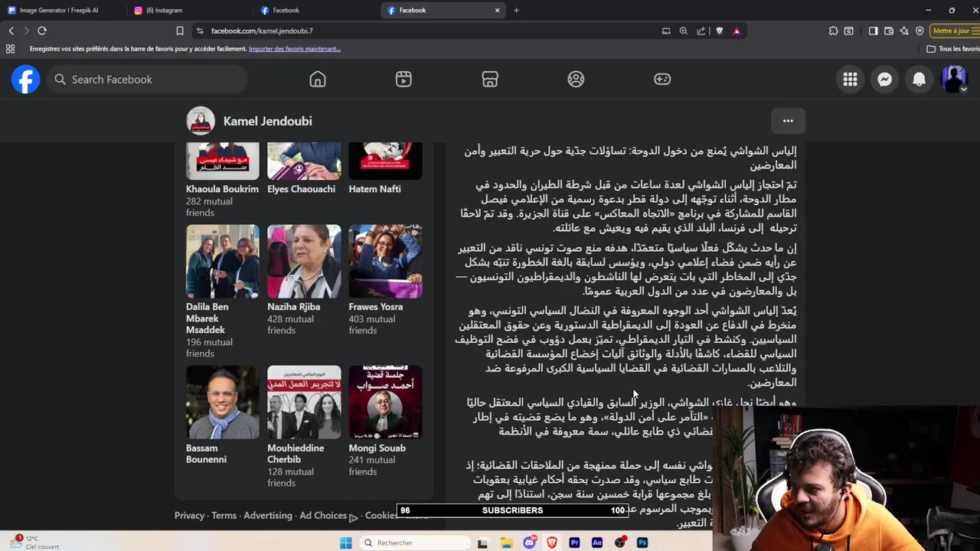Viewport: 980px width, 551px height.
Task: Open the Leo AI sparkle icon
Action: tap(904, 31)
